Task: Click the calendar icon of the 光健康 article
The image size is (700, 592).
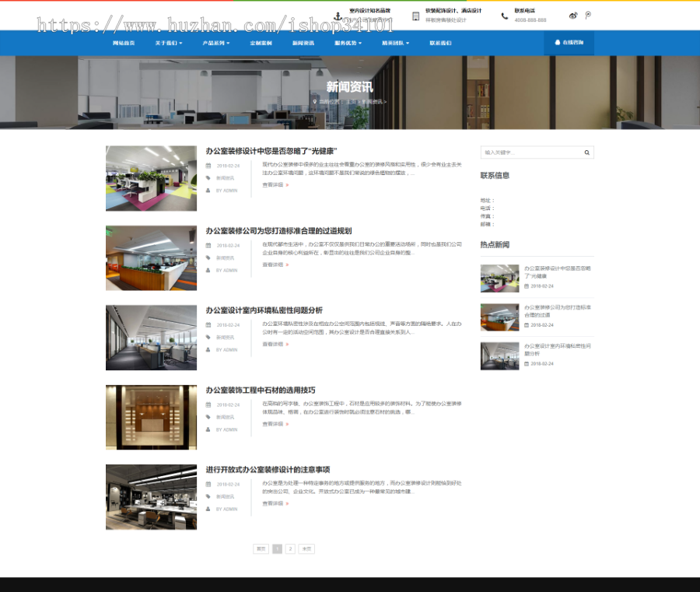Action: (x=208, y=166)
